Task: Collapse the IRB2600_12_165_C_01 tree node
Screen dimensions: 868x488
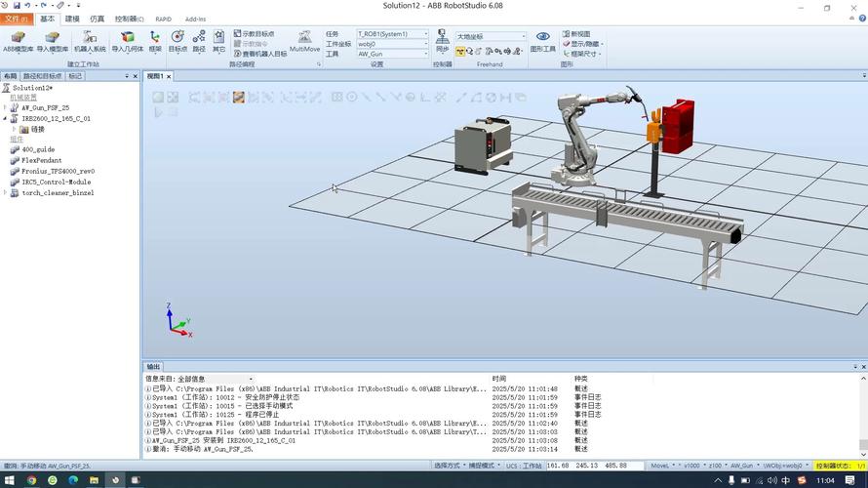Action: (5, 118)
